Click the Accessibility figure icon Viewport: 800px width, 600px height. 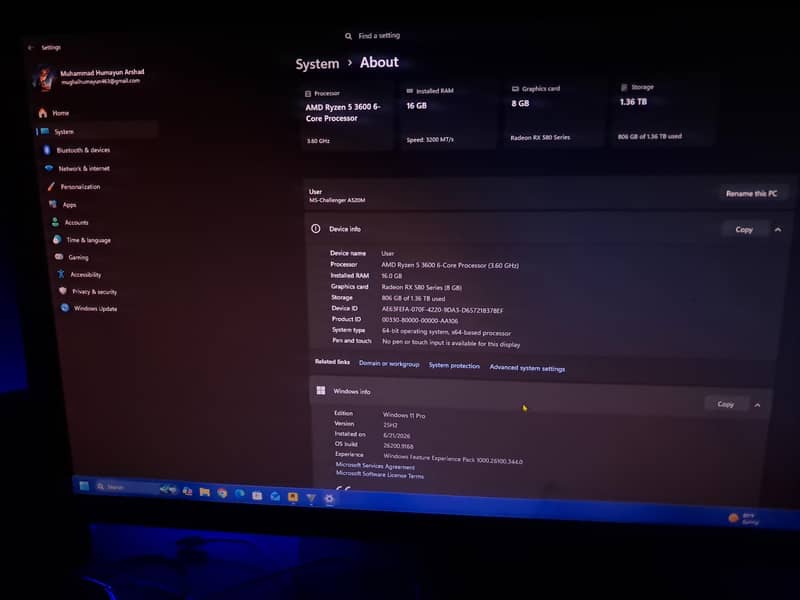[x=61, y=274]
